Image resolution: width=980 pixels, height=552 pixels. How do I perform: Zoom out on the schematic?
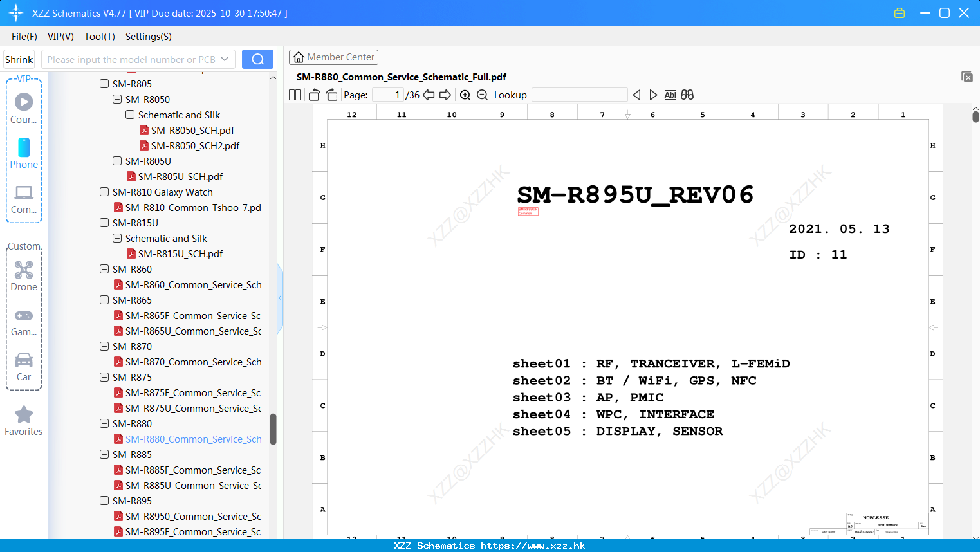click(x=481, y=95)
